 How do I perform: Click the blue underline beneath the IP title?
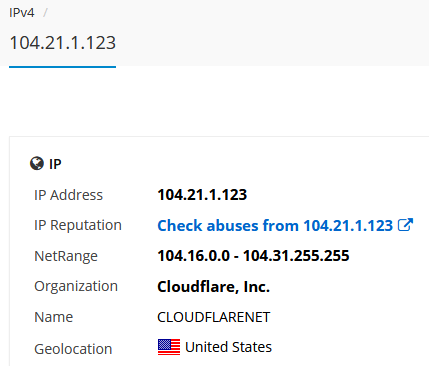(62, 67)
